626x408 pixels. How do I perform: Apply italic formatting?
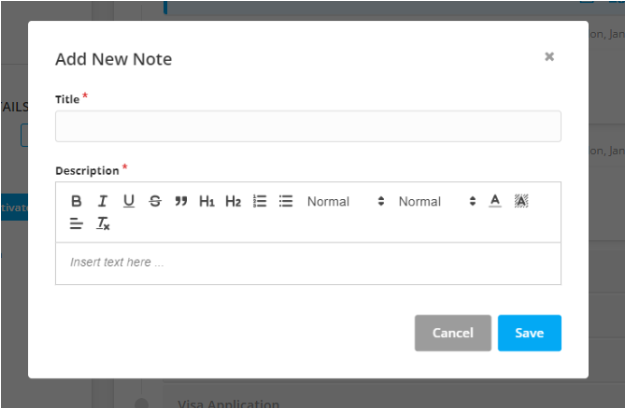[103, 201]
